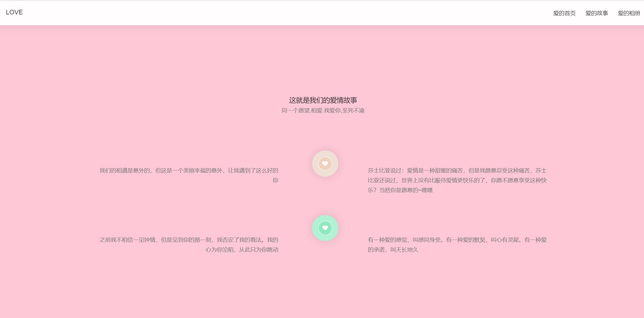Click the LOVE logo in the navbar
Image resolution: width=644 pixels, height=318 pixels.
tap(14, 12)
